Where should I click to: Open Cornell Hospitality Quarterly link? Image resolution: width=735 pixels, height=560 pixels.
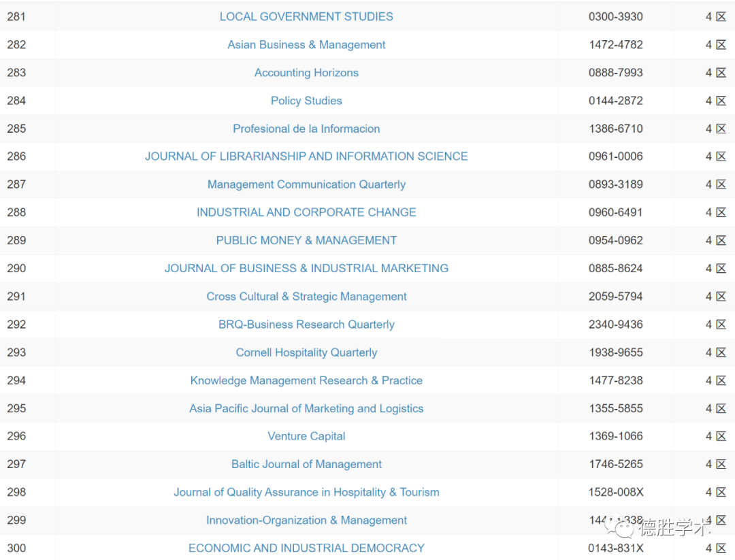[x=306, y=352]
